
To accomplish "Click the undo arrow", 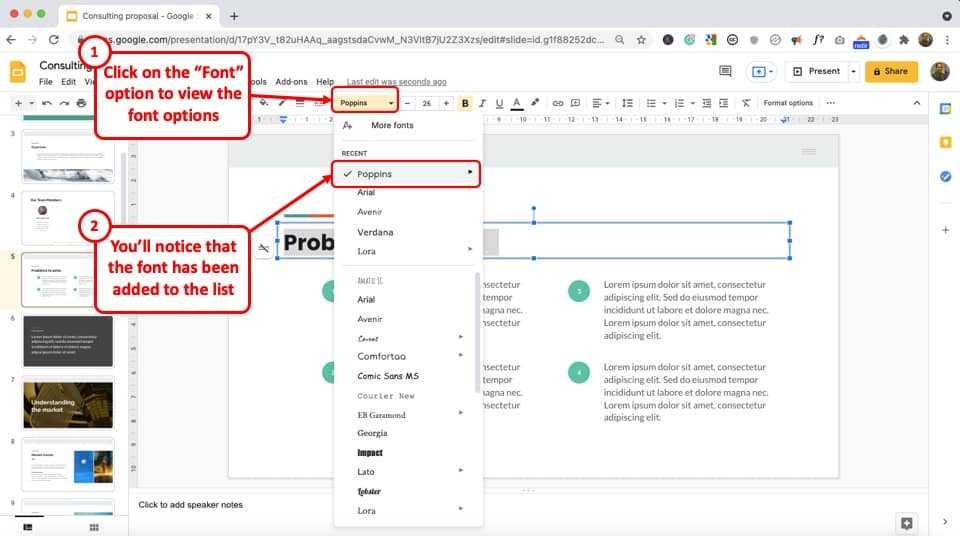I will 48,103.
